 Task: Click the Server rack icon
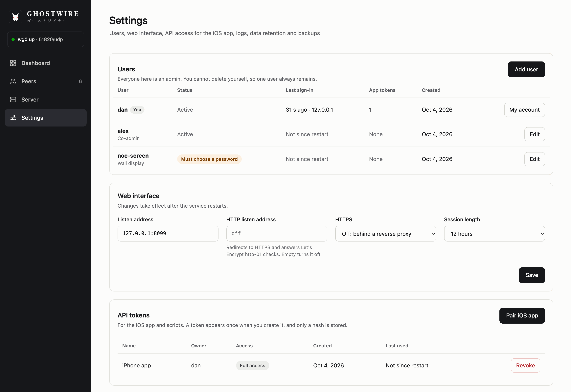coord(13,100)
